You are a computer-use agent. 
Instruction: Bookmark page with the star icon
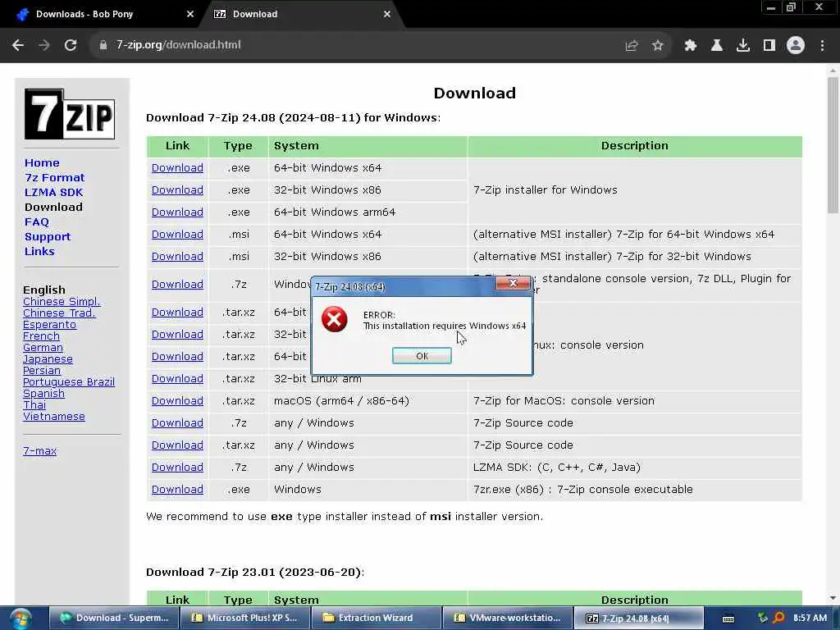click(x=658, y=46)
